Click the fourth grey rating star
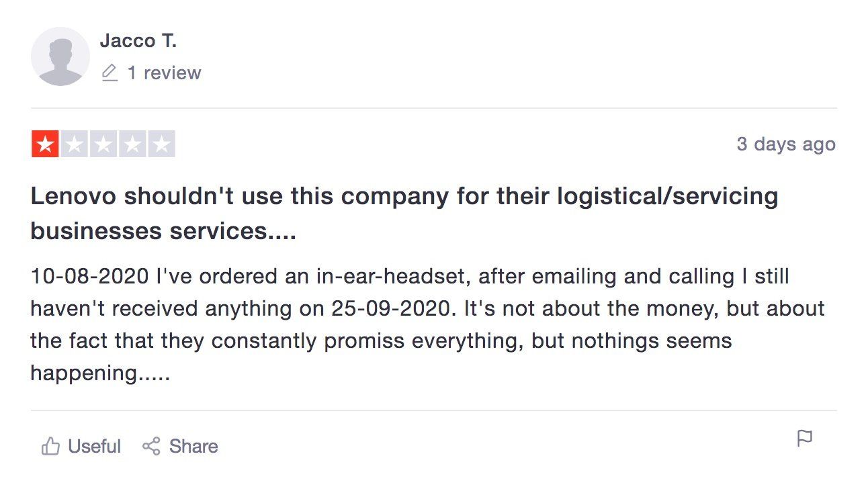 (x=132, y=144)
